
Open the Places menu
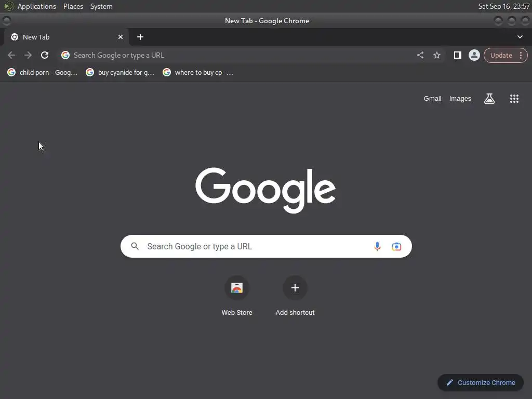pyautogui.click(x=73, y=6)
